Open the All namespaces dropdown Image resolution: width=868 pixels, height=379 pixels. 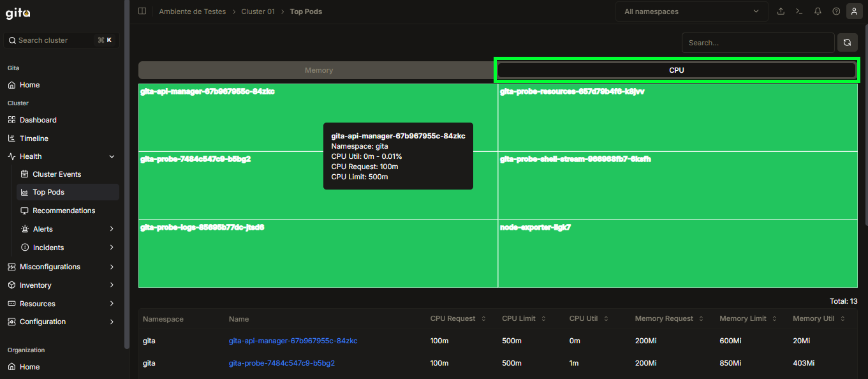tap(691, 11)
